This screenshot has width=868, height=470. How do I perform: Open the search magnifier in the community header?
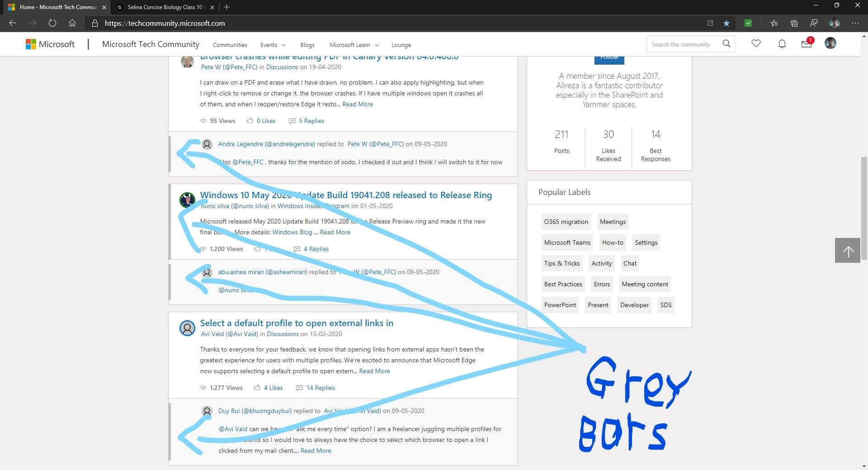tap(726, 43)
